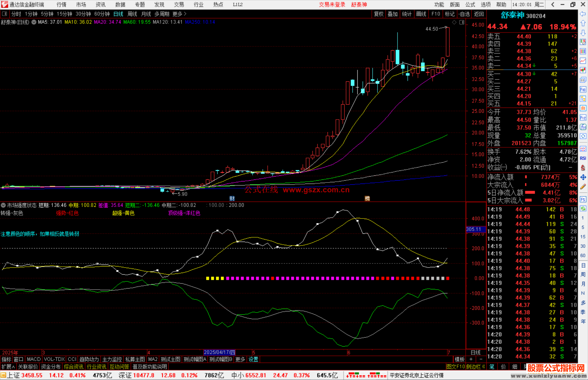Select the MACD indicator tab
Viewport: 588px width, 380px height.
[34, 359]
